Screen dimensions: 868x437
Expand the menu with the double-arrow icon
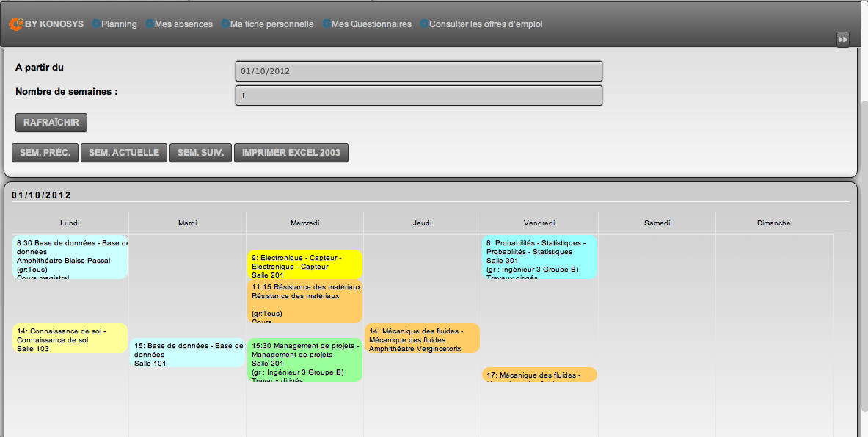(842, 40)
